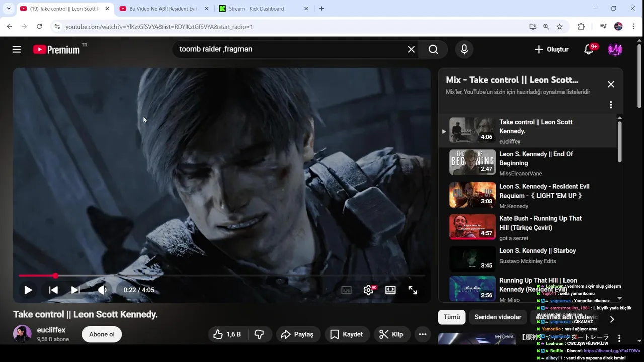Viewport: 644px width, 362px height.
Task: Like the video (1,6 B)
Action: [227, 334]
